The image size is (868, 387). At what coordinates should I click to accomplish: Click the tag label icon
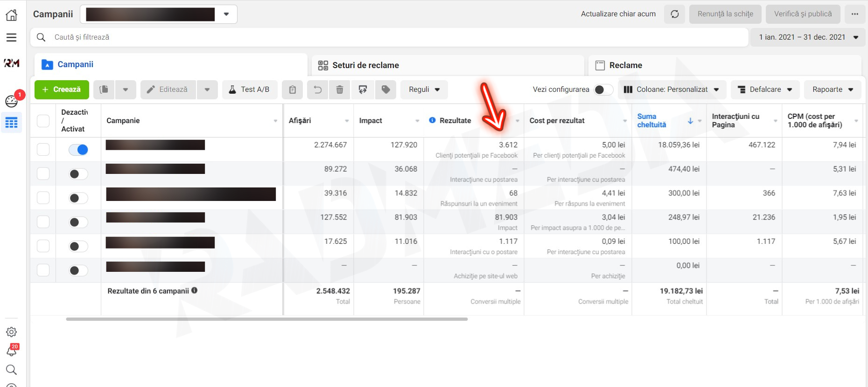(x=386, y=90)
